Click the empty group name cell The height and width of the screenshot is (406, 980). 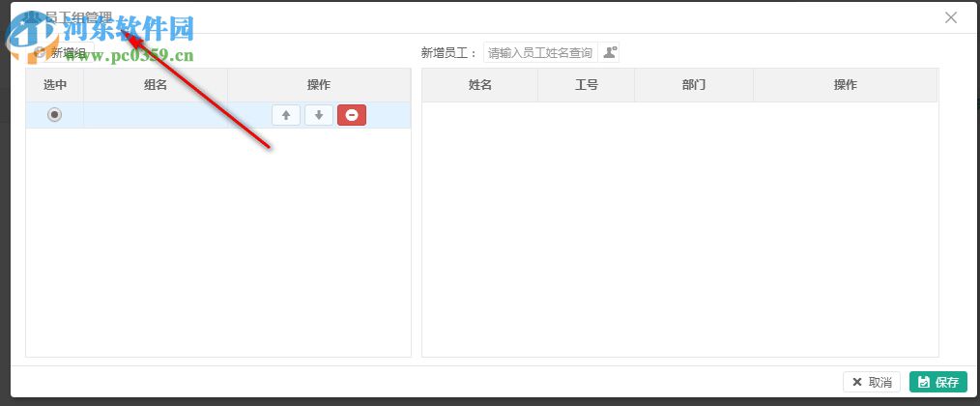click(x=156, y=115)
